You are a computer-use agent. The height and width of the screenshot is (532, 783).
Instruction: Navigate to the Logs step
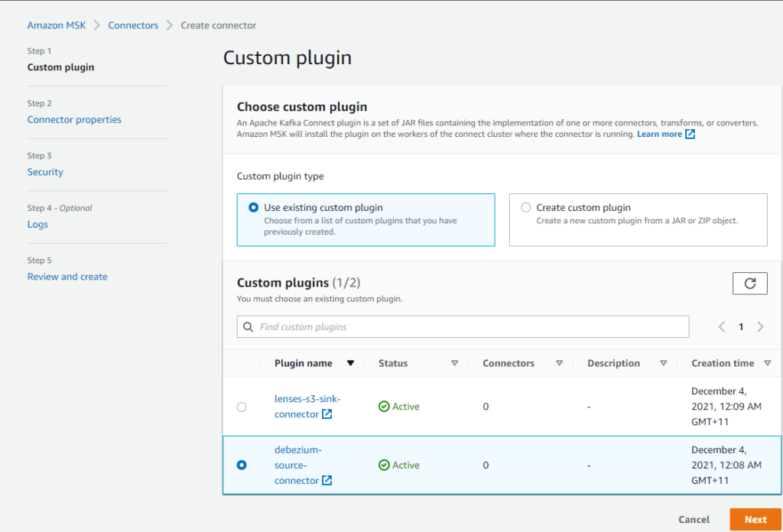[x=37, y=224]
